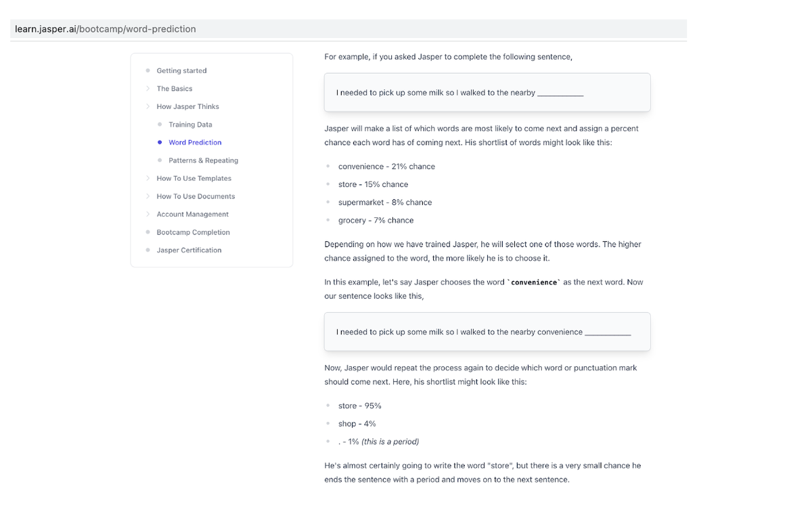
Task: Open the Getting started lesson
Action: point(181,70)
